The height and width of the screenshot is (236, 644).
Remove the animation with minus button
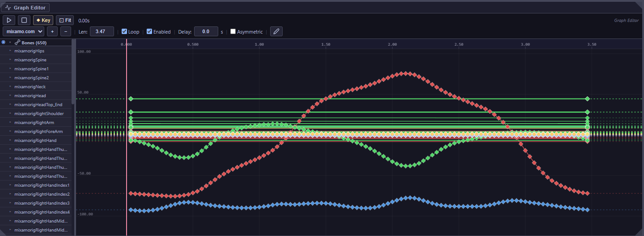[65, 31]
